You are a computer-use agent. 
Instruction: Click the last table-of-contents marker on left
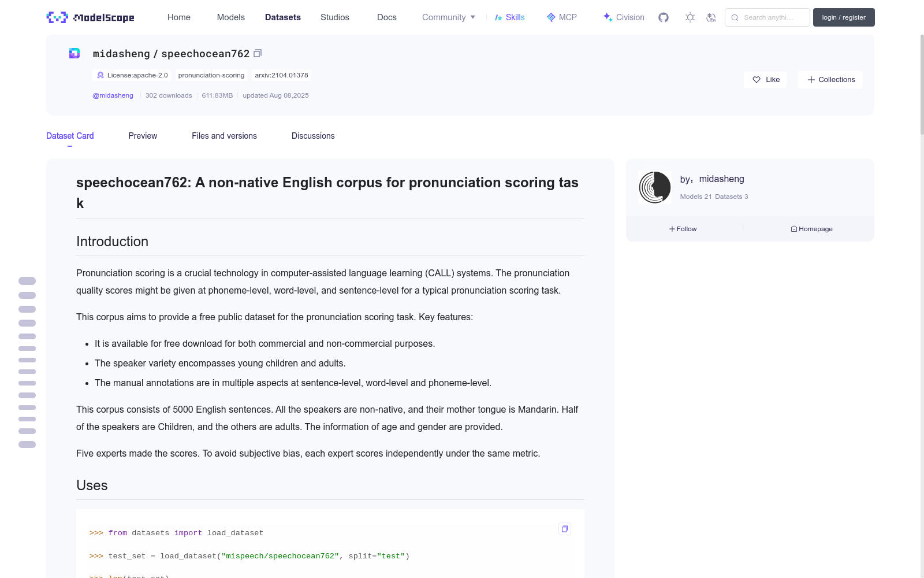click(27, 444)
